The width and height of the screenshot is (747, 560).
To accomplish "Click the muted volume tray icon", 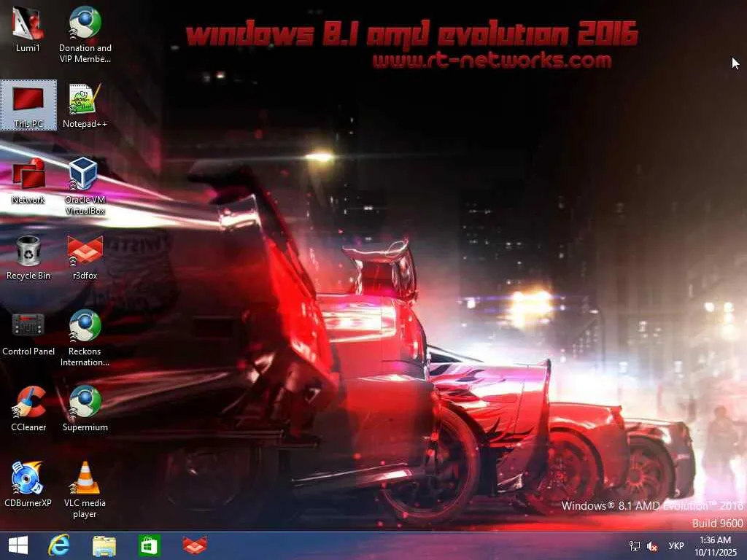I will tap(652, 546).
